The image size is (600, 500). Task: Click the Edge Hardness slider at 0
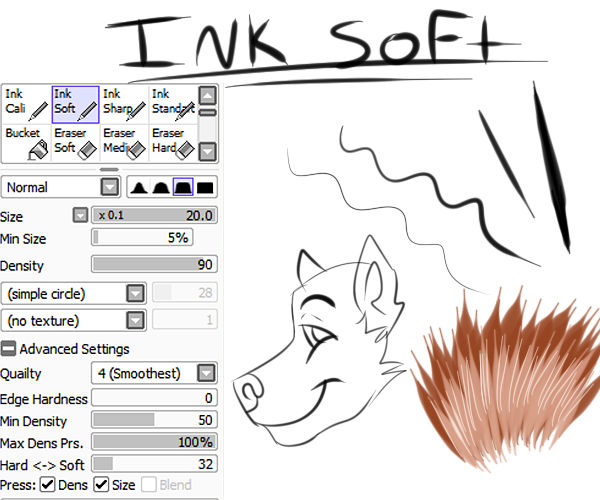click(x=154, y=398)
